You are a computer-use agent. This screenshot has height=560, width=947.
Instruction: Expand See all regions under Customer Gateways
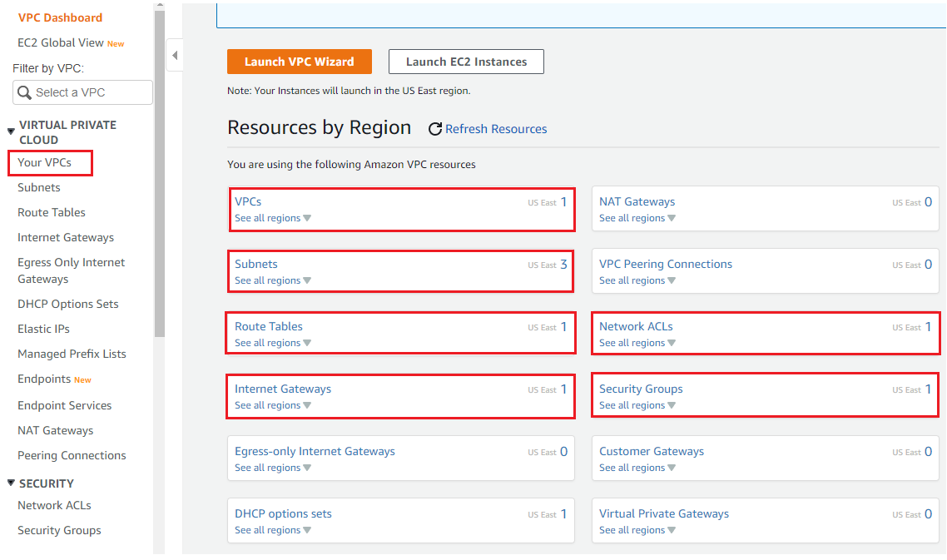click(637, 468)
